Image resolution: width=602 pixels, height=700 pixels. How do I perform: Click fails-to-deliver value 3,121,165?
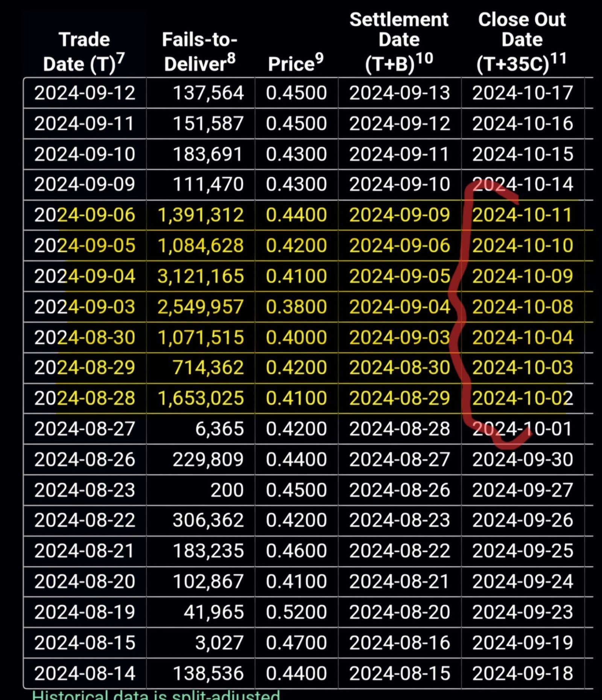pyautogui.click(x=201, y=276)
